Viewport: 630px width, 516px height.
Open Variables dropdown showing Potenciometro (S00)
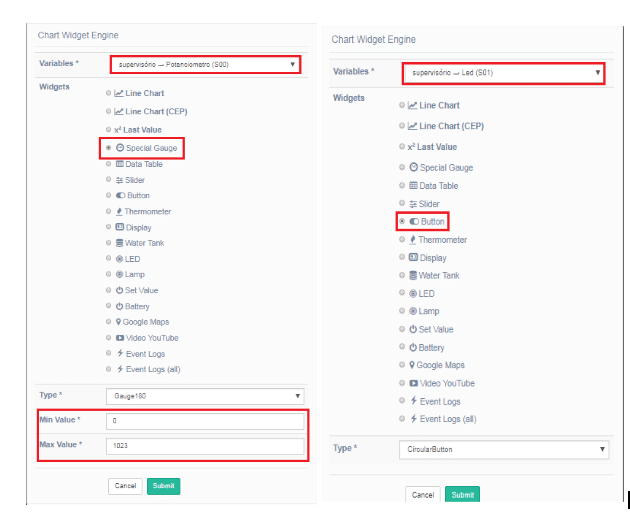tap(204, 65)
